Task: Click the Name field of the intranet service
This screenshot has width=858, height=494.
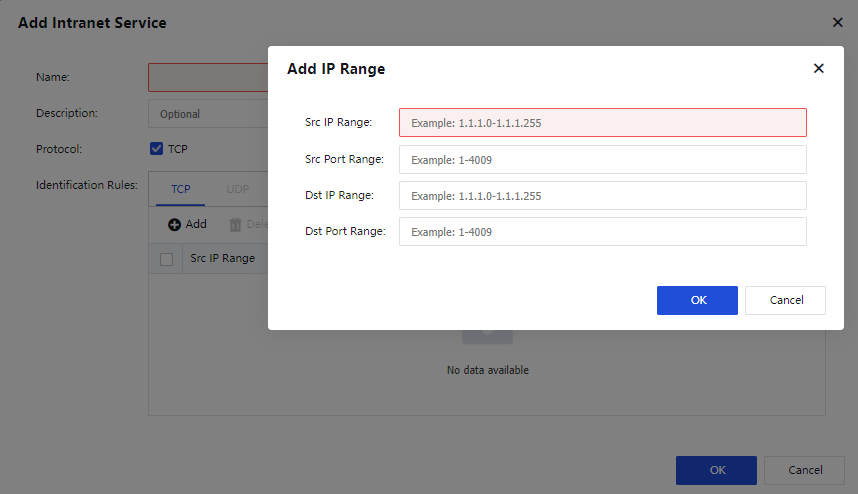Action: point(207,78)
